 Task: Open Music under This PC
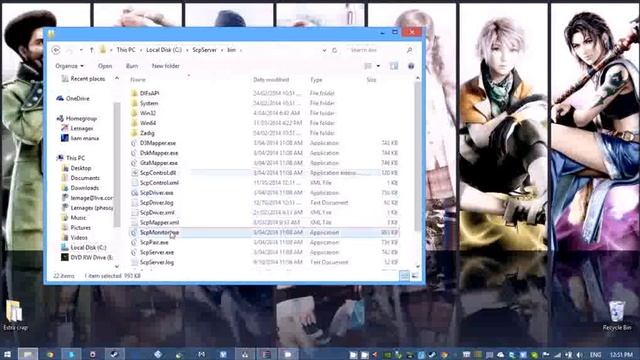(x=74, y=218)
